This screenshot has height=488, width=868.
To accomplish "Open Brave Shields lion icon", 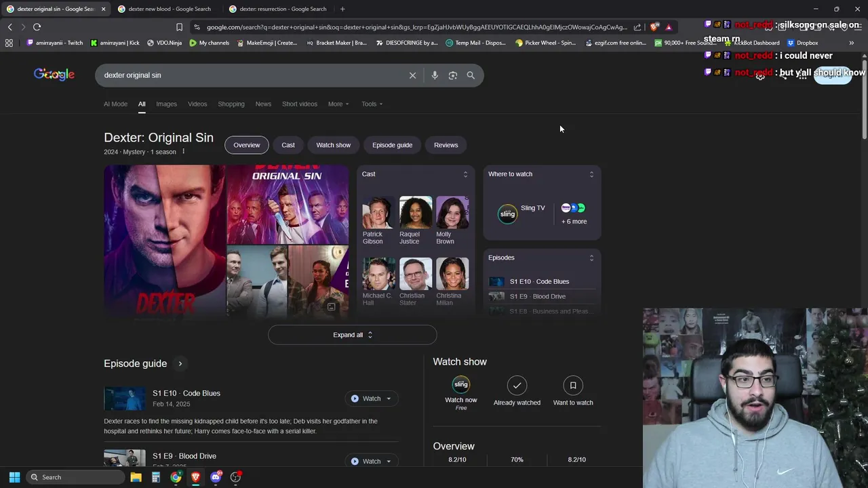I will pyautogui.click(x=654, y=27).
